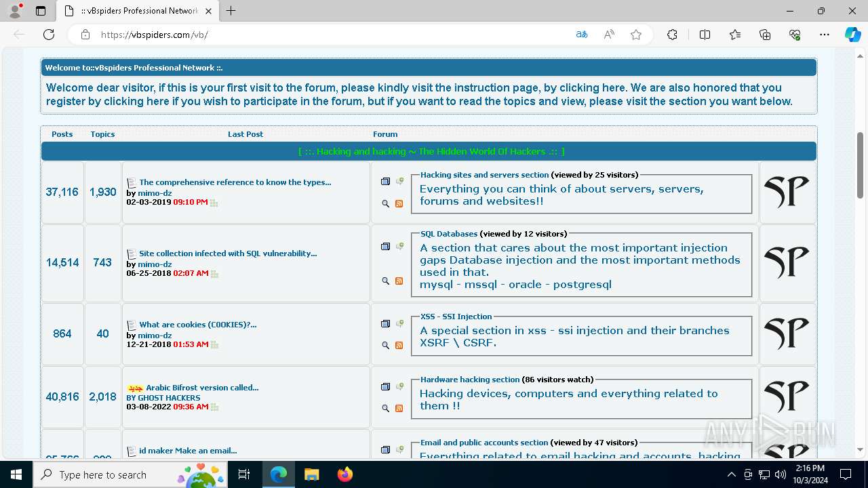Click the SP logo beside SQL Databases
This screenshot has width=868, height=488.
click(x=787, y=262)
